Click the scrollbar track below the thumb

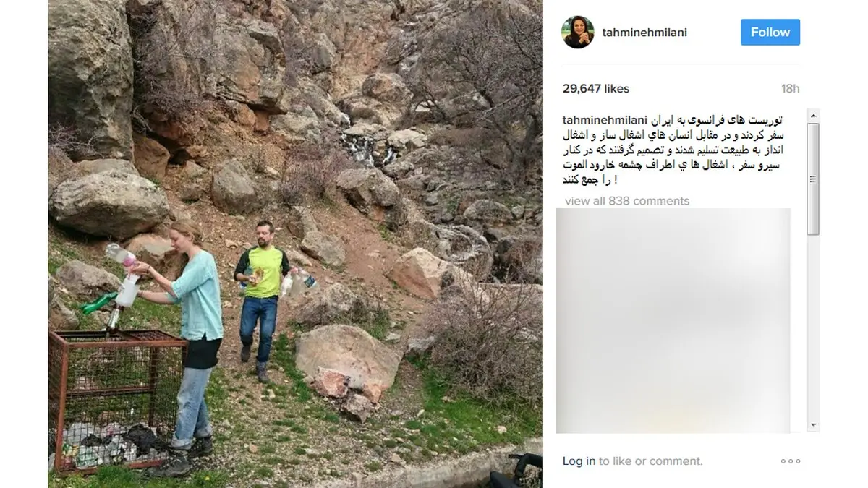point(813,325)
